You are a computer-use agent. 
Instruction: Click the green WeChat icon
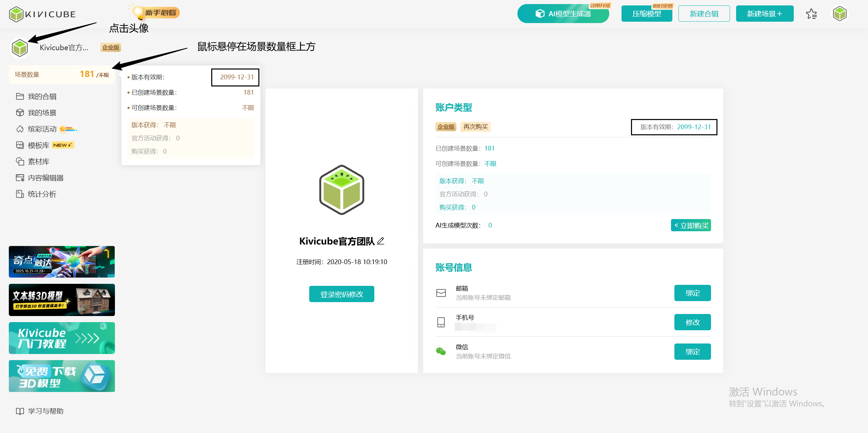(x=441, y=351)
